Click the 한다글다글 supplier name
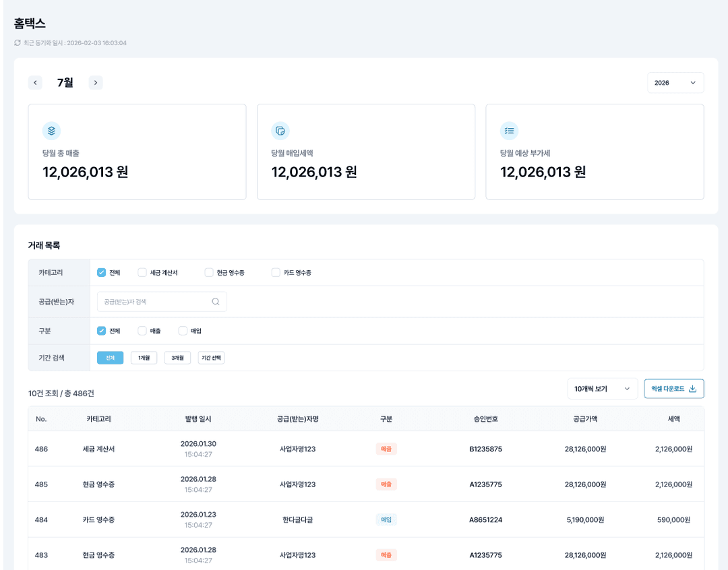This screenshot has height=570, width=728. tap(298, 520)
